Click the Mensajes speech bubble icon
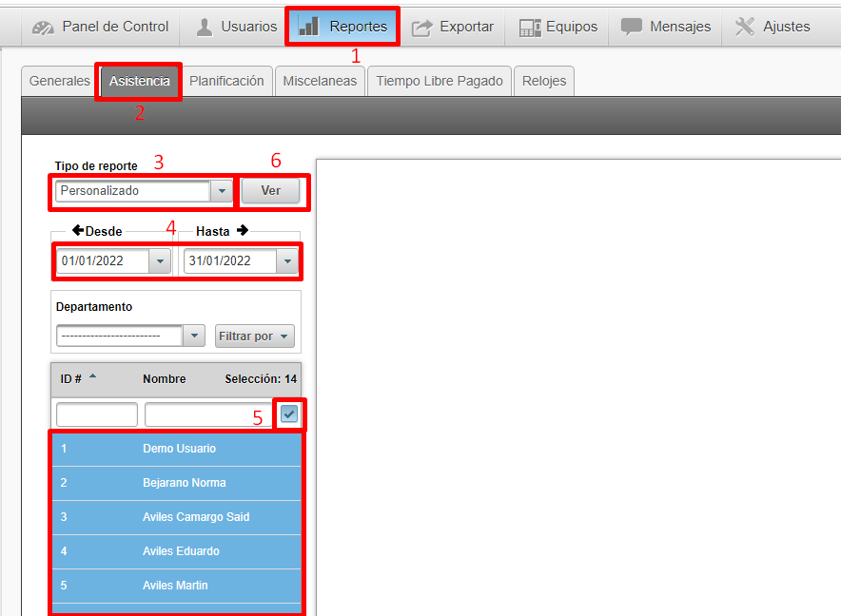The height and width of the screenshot is (616, 841). (632, 27)
